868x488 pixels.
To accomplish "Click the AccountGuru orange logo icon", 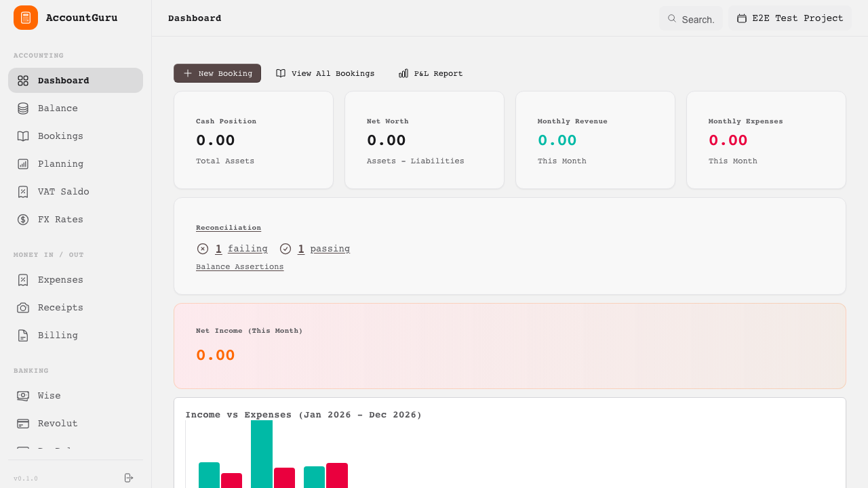I will point(25,18).
